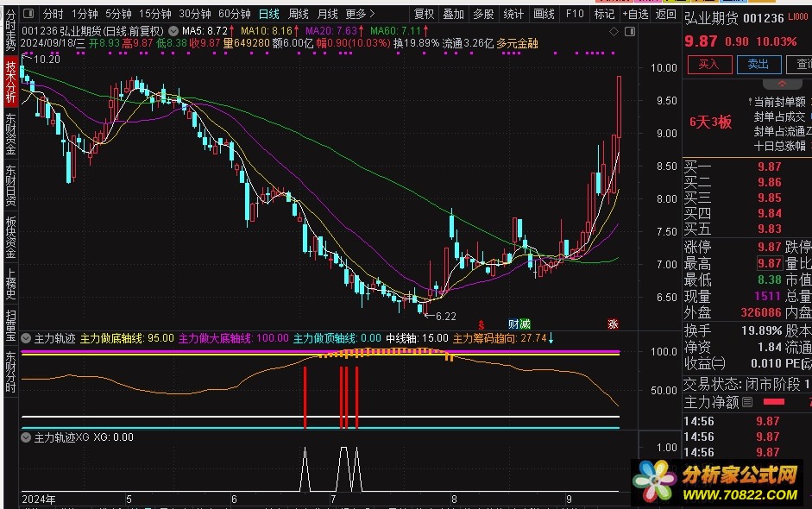Image resolution: width=812 pixels, height=509 pixels.
Task: Select the 买一 price 9.87
Action: click(x=769, y=167)
